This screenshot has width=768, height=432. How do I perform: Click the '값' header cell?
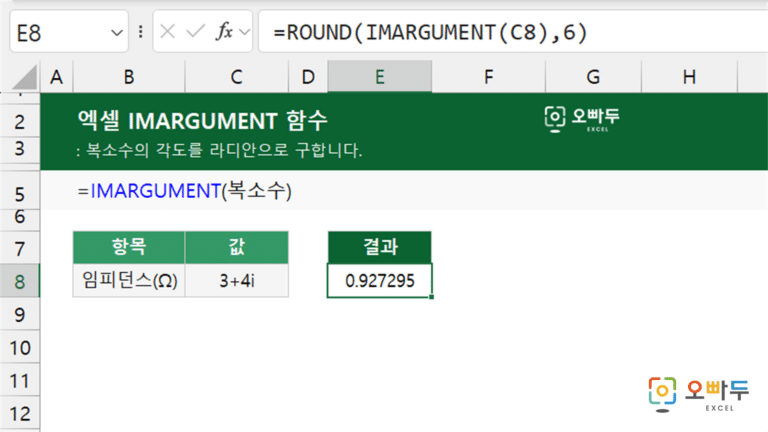tap(237, 247)
